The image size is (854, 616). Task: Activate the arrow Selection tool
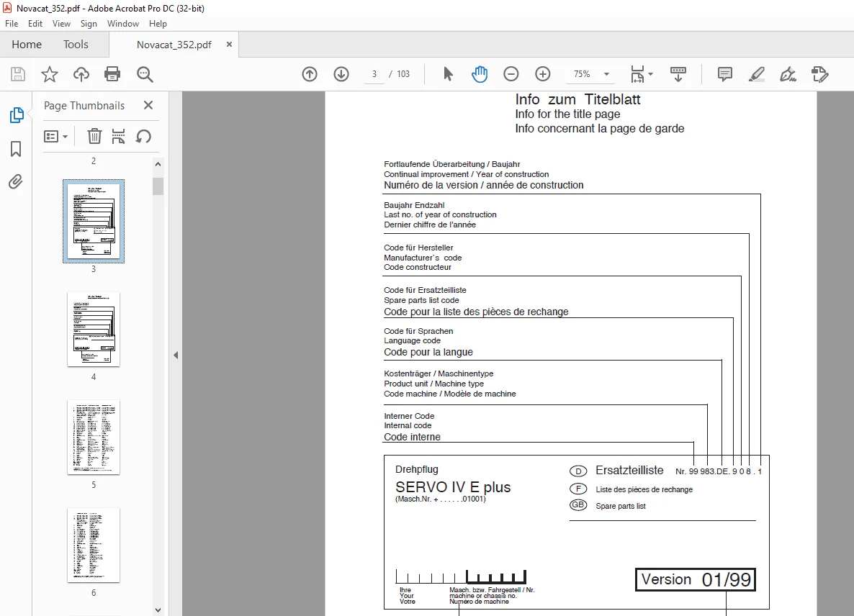(x=448, y=74)
